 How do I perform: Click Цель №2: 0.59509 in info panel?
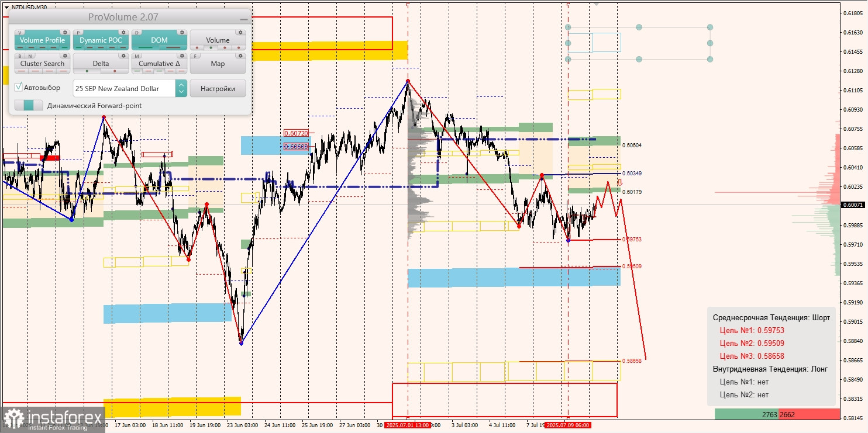tap(752, 343)
